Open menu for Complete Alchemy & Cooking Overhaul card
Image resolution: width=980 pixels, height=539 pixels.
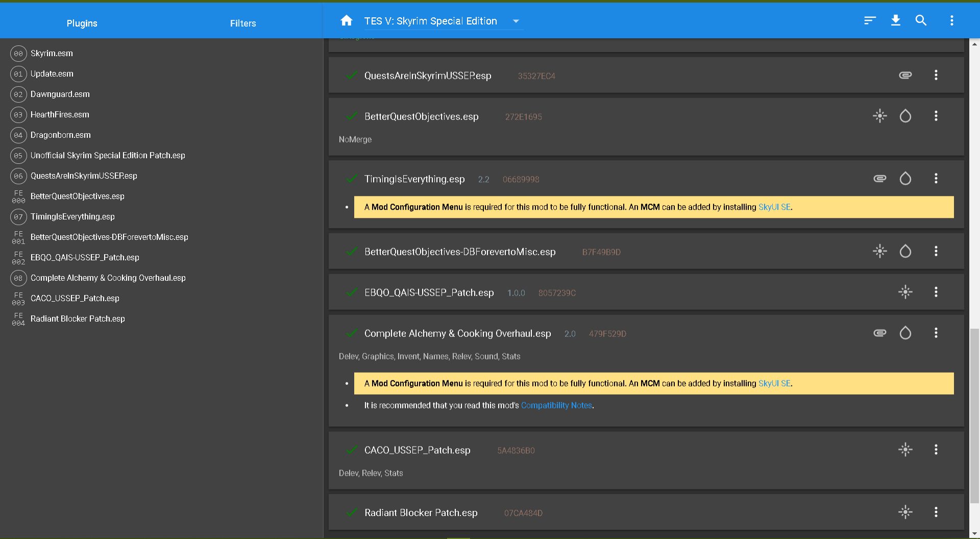point(936,333)
